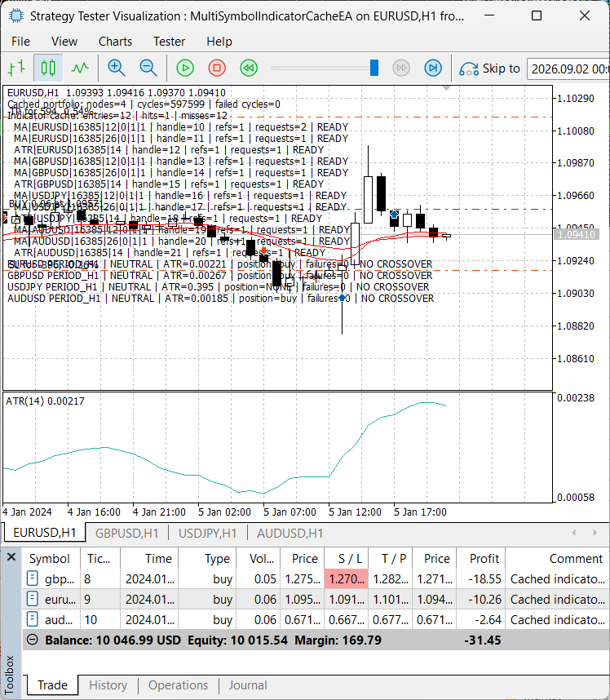This screenshot has height=700, width=610.
Task: Edit the Skip to date field
Action: click(x=568, y=69)
